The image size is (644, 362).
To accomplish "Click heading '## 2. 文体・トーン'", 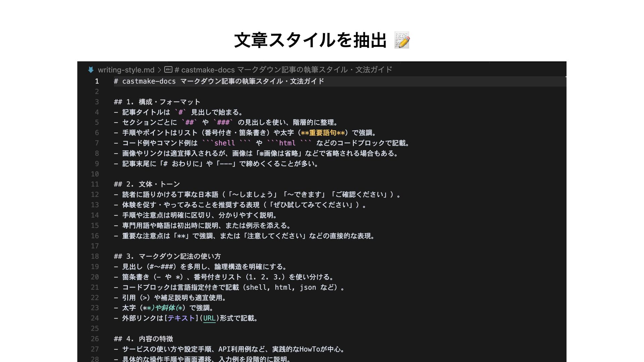I will coord(147,184).
